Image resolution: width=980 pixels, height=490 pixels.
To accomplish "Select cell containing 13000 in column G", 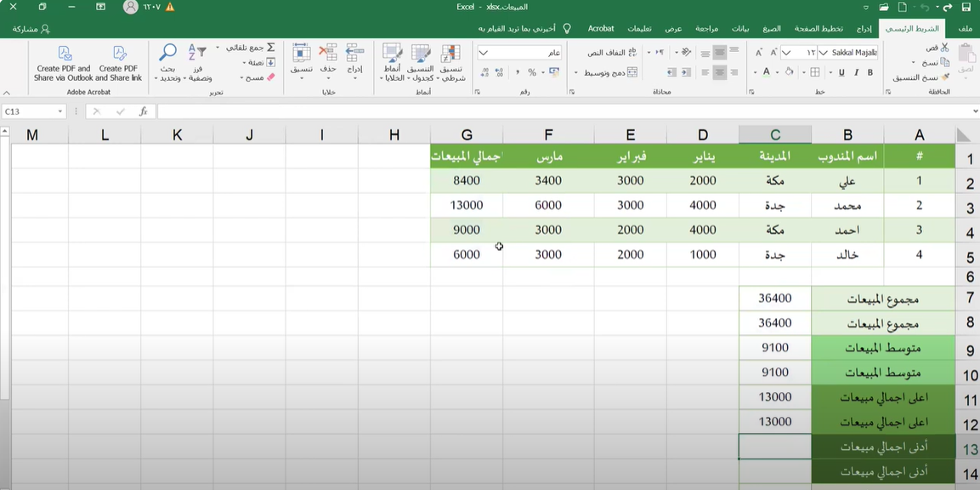I will 467,205.
